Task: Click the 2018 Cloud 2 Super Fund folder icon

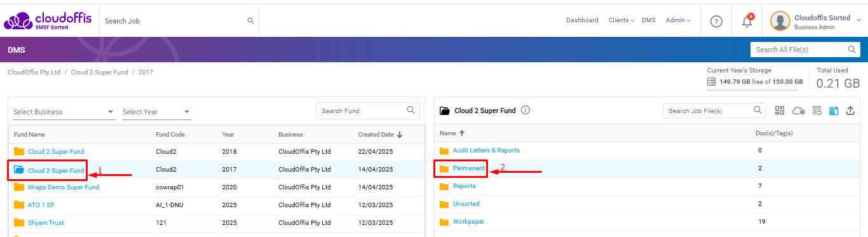Action: (x=19, y=152)
